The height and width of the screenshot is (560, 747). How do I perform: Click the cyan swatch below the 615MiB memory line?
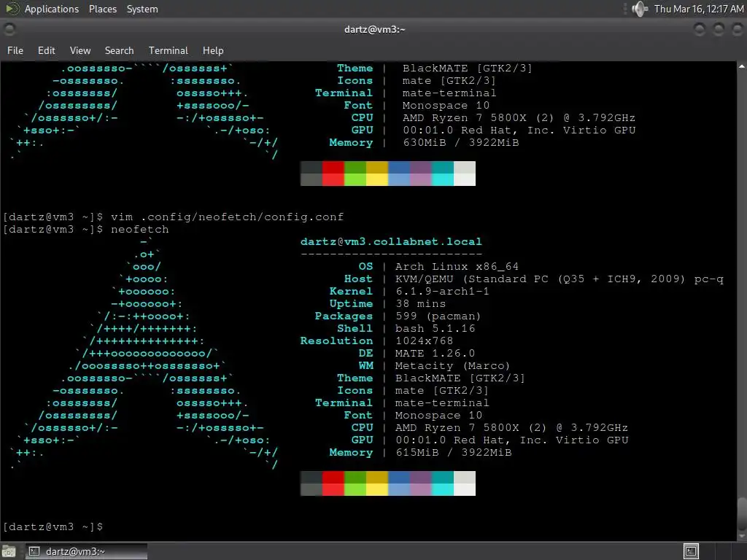[443, 483]
